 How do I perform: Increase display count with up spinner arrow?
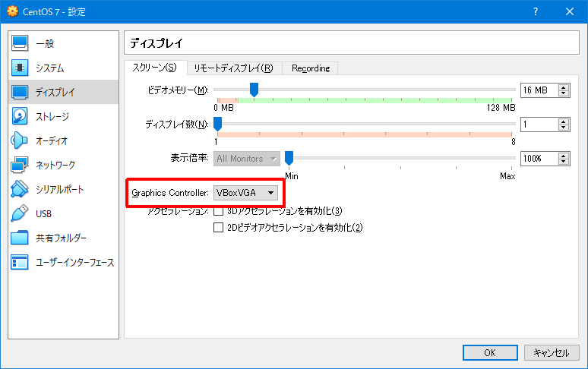pos(563,121)
